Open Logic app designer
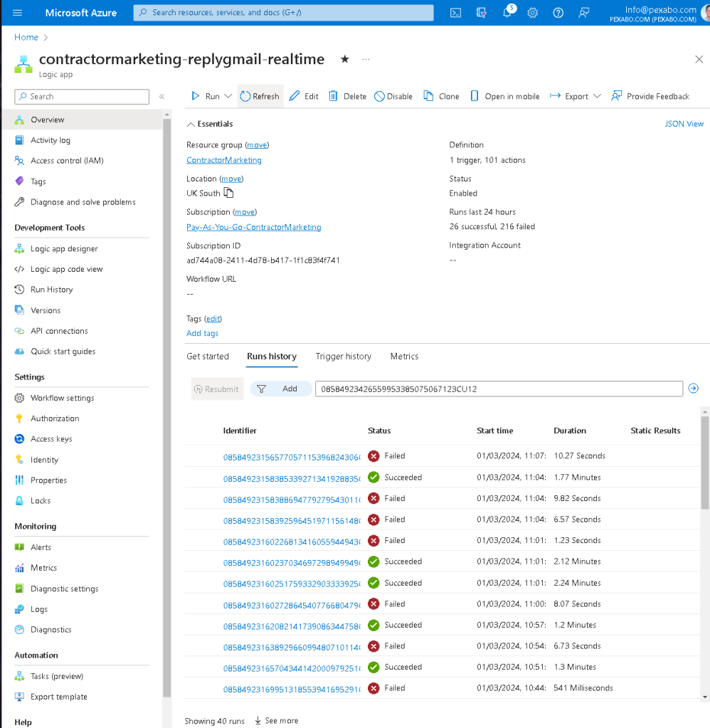Screen dimensions: 710x728 (x=64, y=249)
